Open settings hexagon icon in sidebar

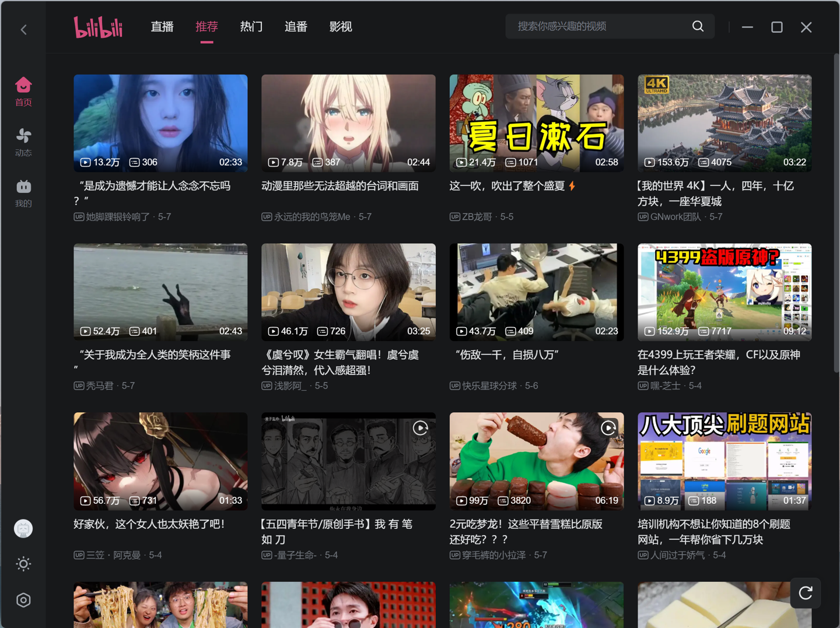pos(23,600)
